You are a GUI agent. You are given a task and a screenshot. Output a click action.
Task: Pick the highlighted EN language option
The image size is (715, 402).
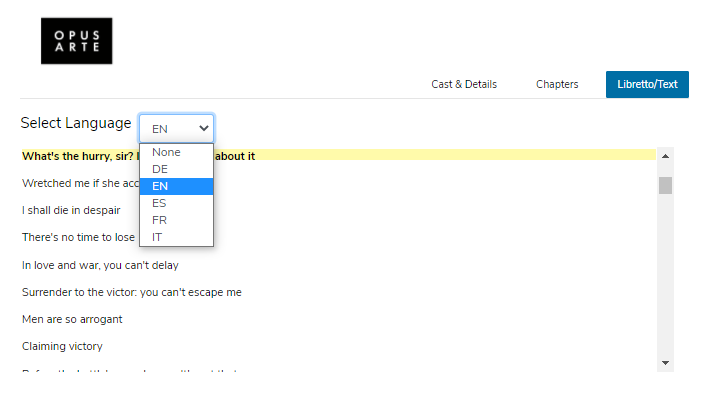click(160, 186)
